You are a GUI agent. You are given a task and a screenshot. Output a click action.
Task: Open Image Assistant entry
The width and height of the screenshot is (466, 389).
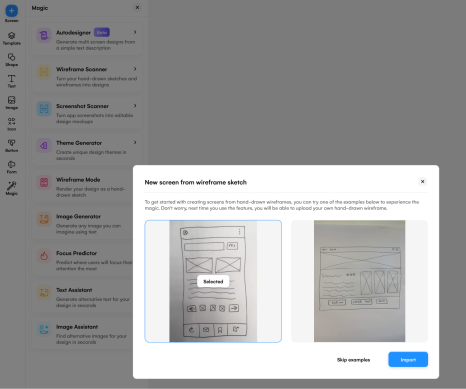pyautogui.click(x=82, y=334)
